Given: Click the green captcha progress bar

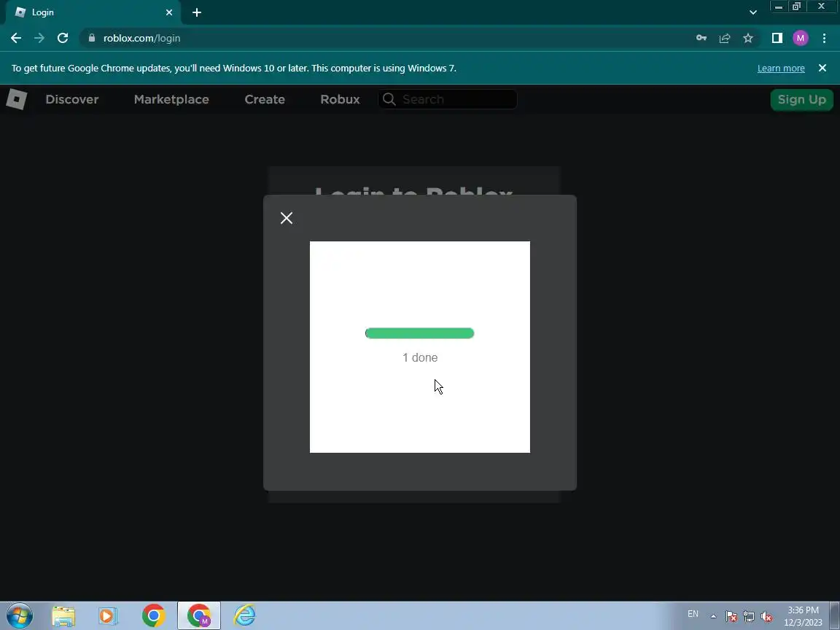Looking at the screenshot, I should pyautogui.click(x=419, y=333).
